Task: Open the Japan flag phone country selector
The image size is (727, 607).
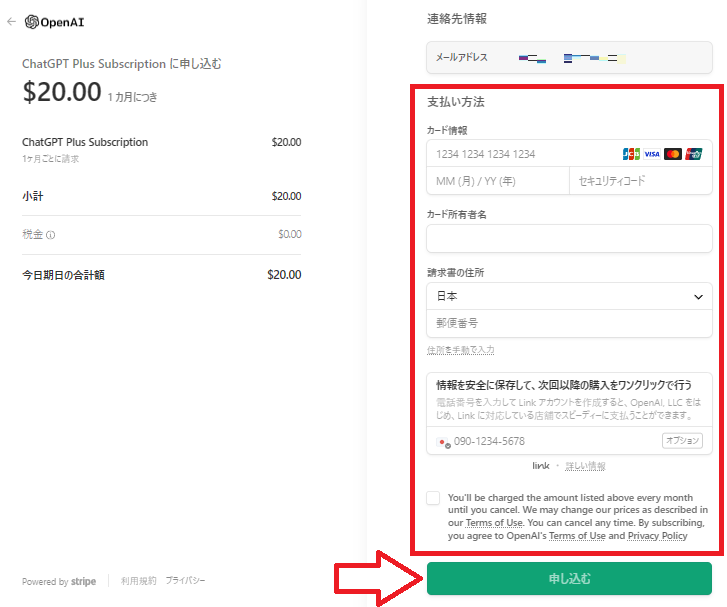Action: (443, 442)
